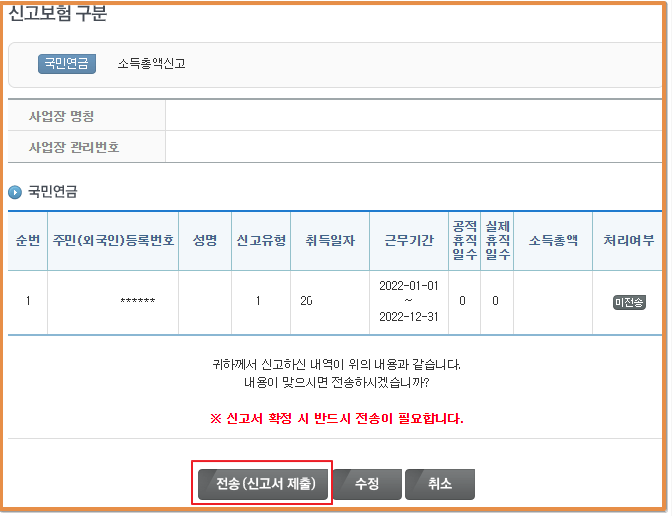672x516 pixels.
Task: Click the 전송(신고서 제출) submit button
Action: [x=263, y=484]
